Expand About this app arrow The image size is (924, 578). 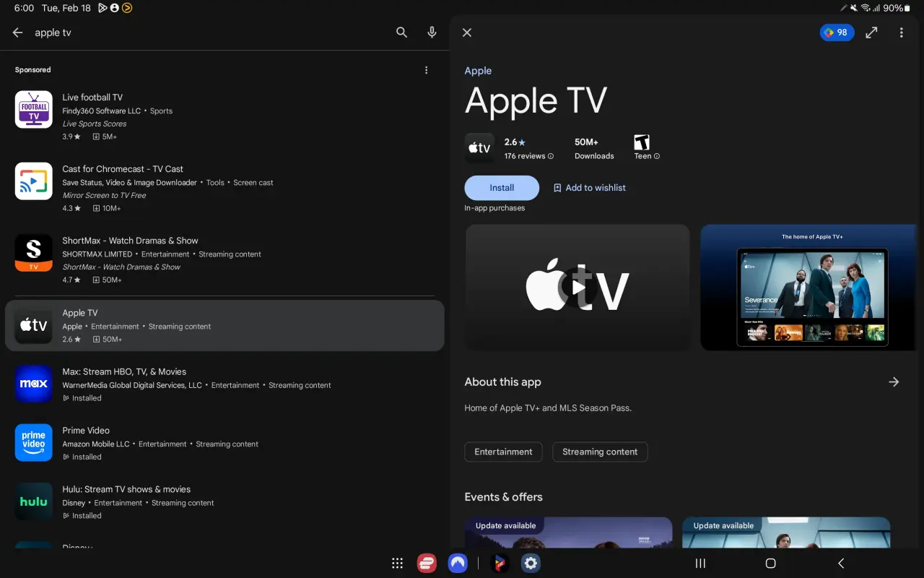[x=894, y=381]
